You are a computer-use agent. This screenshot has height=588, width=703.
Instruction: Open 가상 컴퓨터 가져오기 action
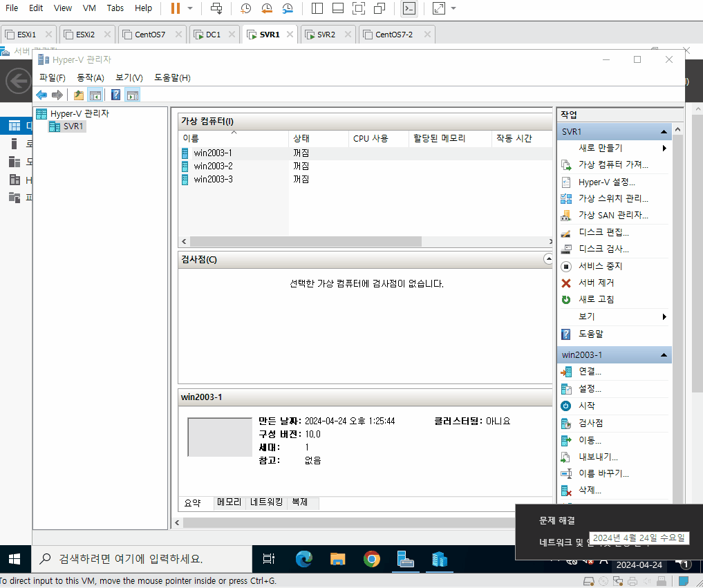click(613, 164)
